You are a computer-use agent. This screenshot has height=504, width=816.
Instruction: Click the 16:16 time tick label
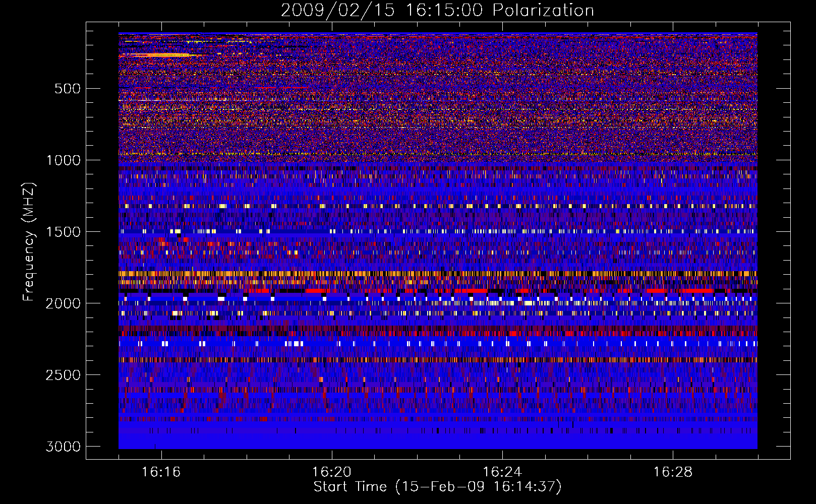tap(161, 472)
